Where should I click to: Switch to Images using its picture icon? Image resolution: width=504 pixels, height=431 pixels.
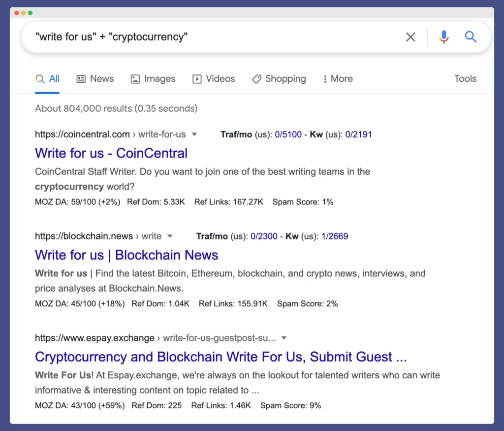(135, 79)
